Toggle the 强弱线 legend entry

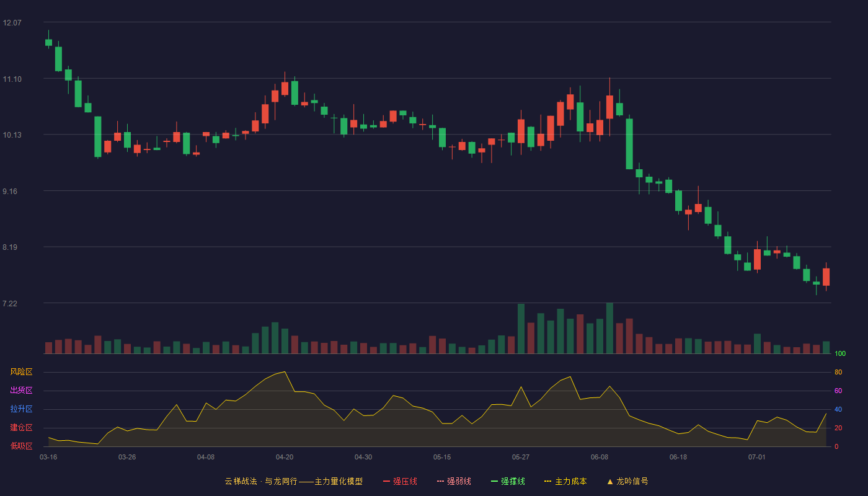pyautogui.click(x=454, y=481)
